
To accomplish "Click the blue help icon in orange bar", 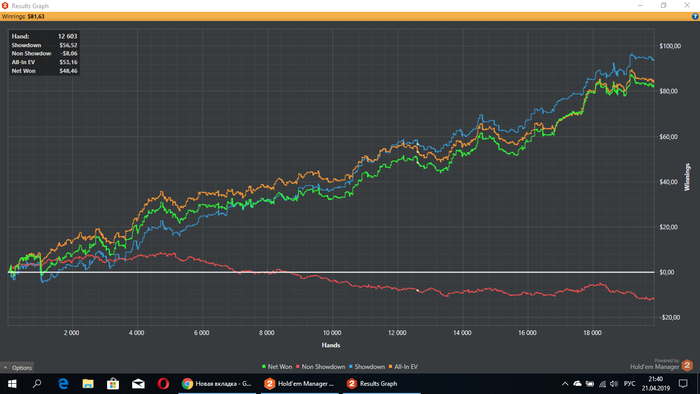I will click(695, 17).
